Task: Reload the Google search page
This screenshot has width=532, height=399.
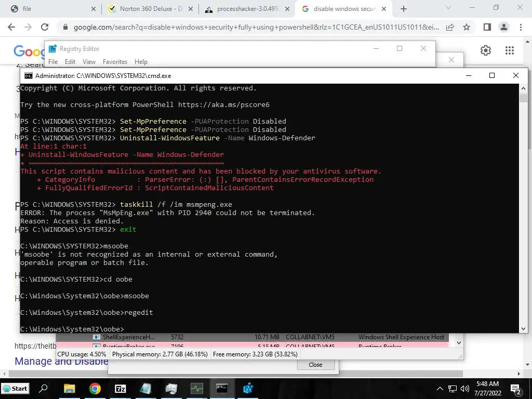Action: point(45,27)
